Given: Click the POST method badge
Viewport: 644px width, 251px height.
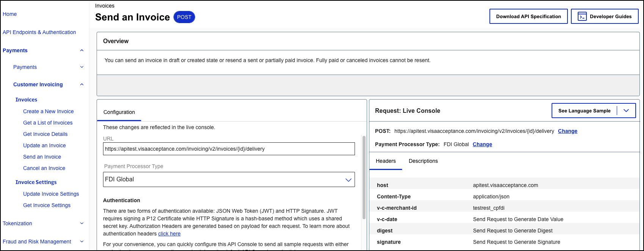Looking at the screenshot, I should click(184, 17).
